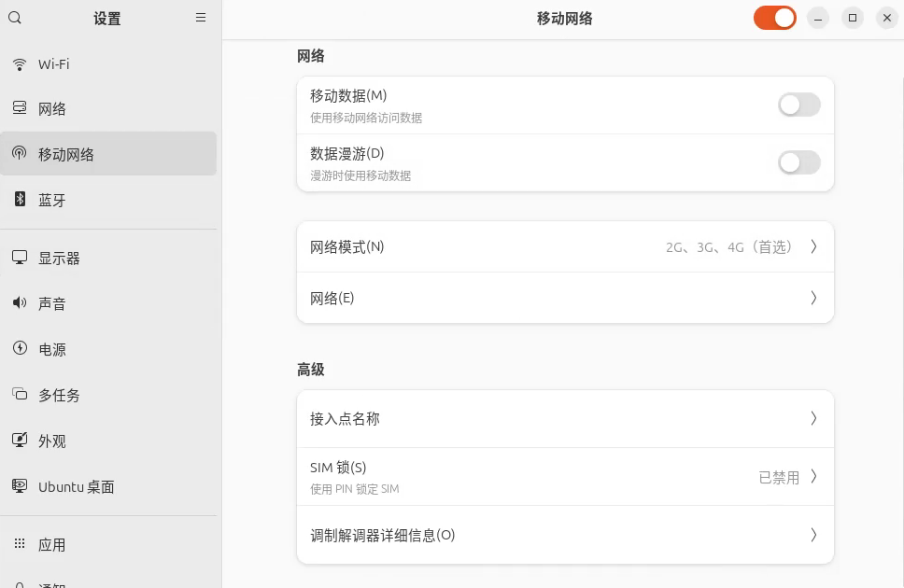Click the Bluetooth (蓝牙) icon
Viewport: 904px width, 588px height.
[x=20, y=200]
